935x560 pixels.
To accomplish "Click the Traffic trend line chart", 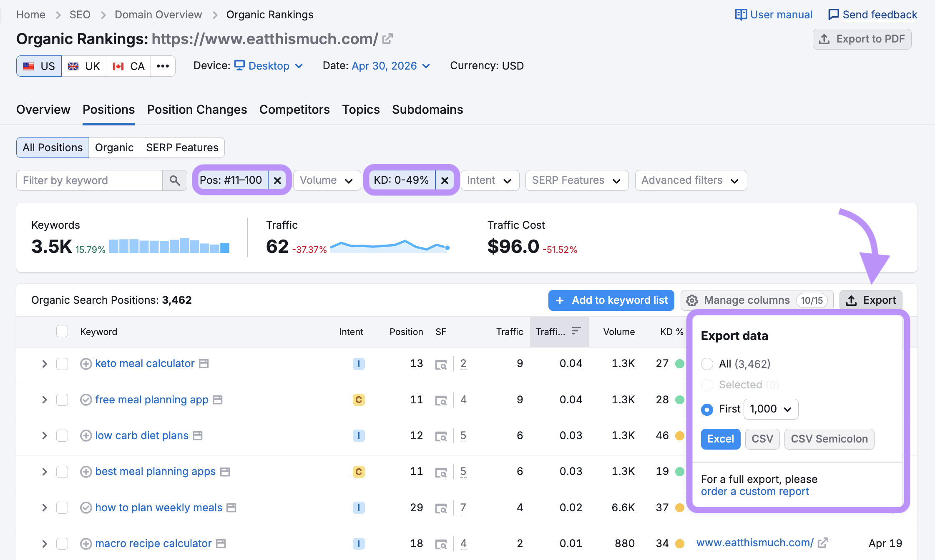I will pyautogui.click(x=390, y=246).
